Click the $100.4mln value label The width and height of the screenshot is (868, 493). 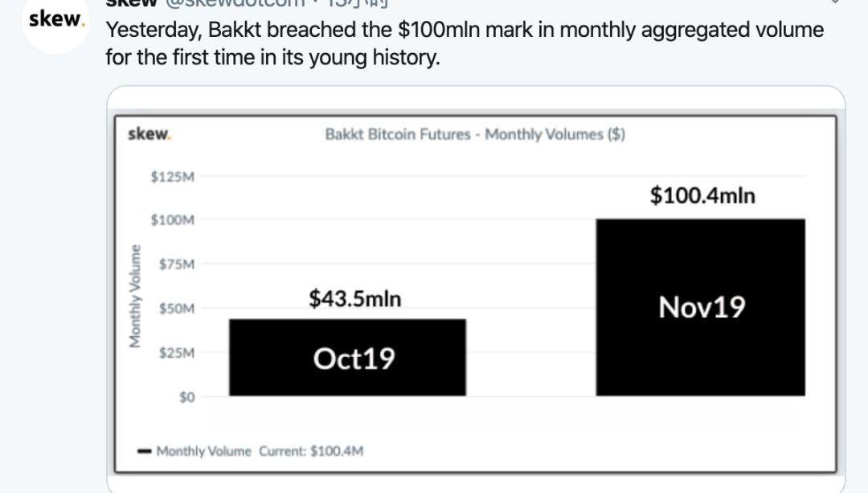coord(702,195)
